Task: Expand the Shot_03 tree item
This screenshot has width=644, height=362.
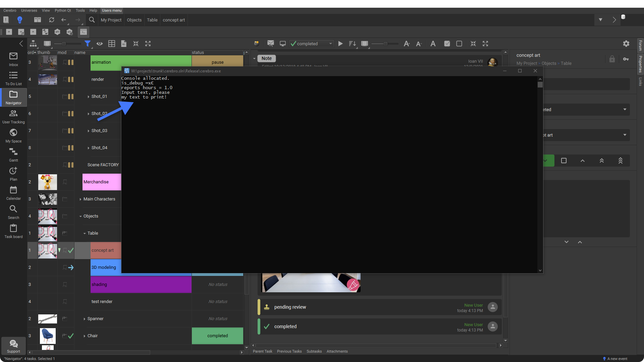Action: click(x=89, y=131)
